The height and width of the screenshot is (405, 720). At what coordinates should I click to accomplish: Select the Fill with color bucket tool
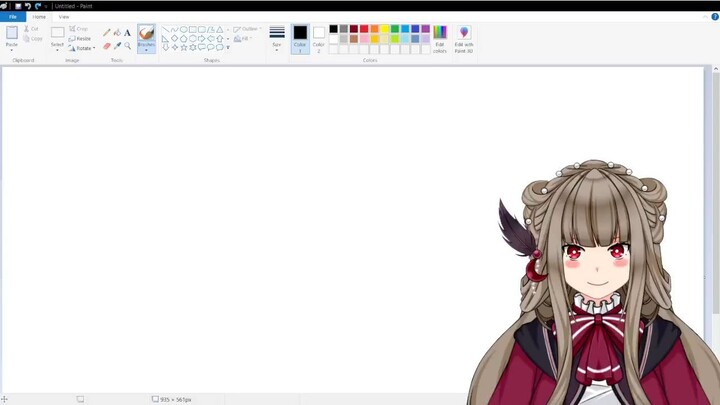117,33
